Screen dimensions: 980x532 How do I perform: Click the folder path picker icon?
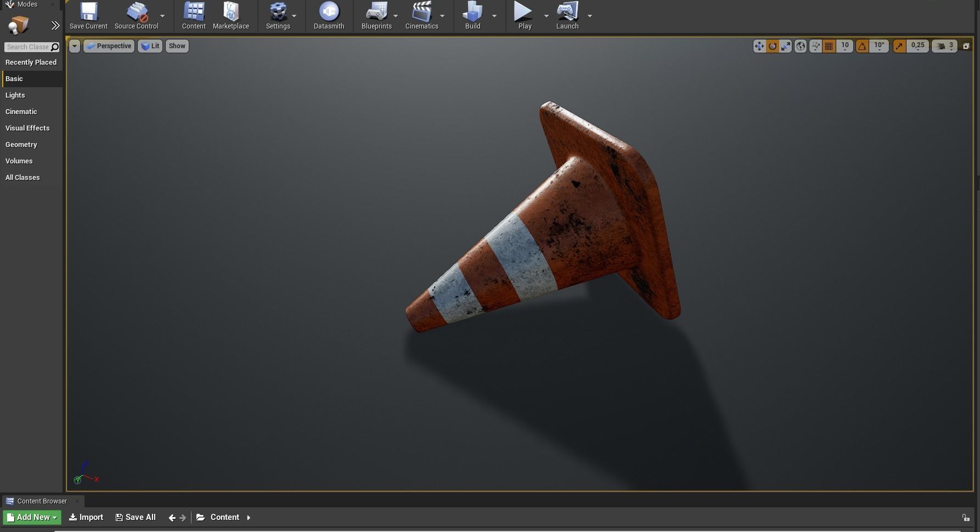click(x=201, y=517)
